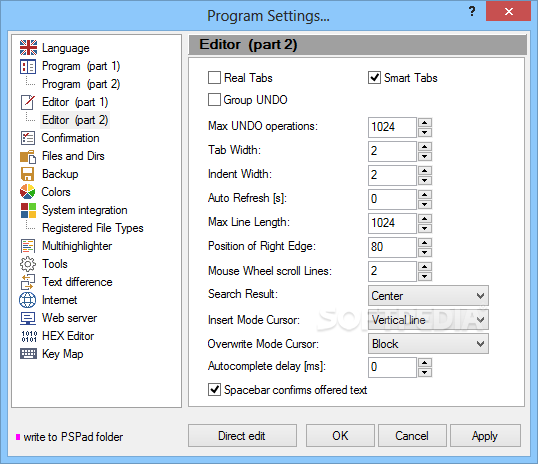Open HEX Editor settings page
The width and height of the screenshot is (538, 464).
coord(68,336)
